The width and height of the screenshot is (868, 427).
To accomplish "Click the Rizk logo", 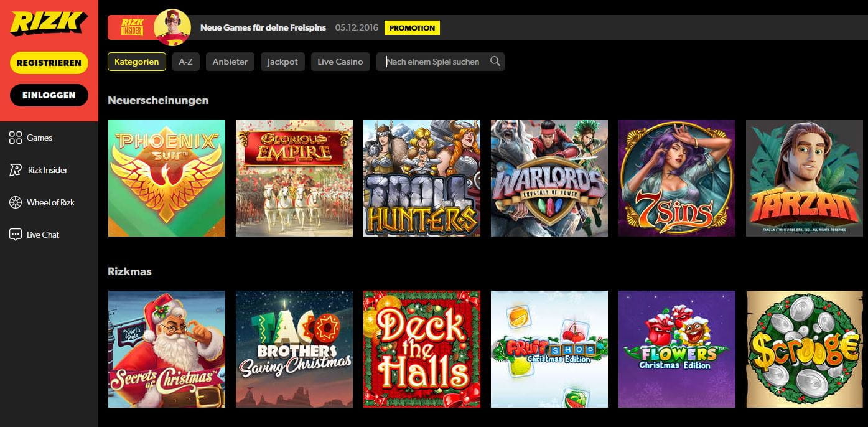I will pyautogui.click(x=49, y=24).
